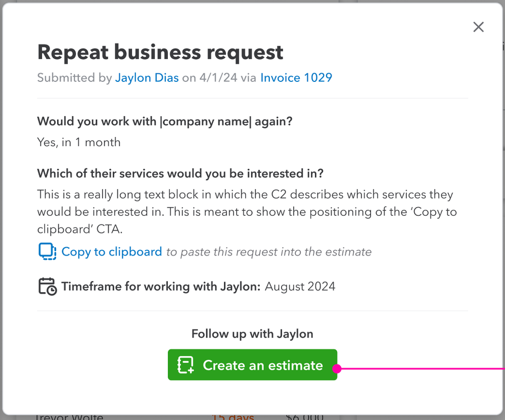Click the 'Follow up with Jaylon' label

(x=252, y=334)
